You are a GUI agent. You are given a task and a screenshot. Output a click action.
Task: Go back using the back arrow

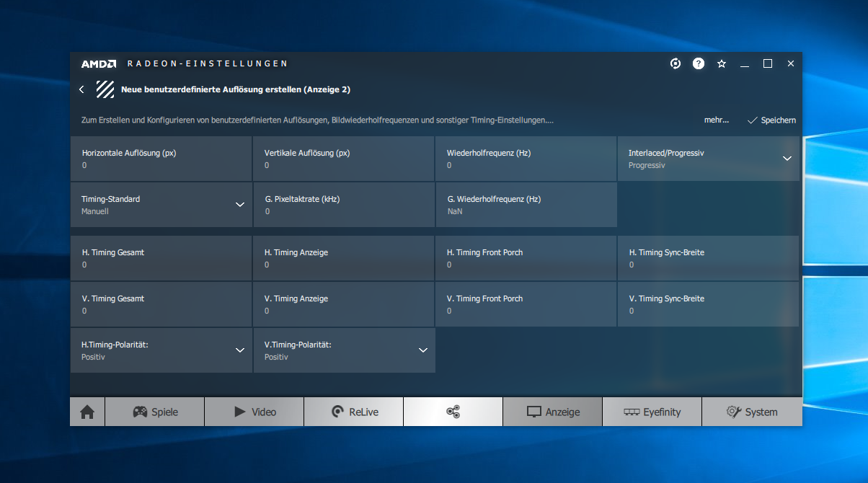pos(81,89)
